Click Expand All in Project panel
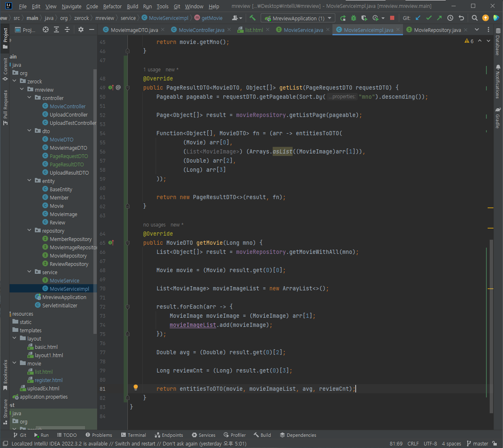Screen dimensions: 503x448 pyautogui.click(x=56, y=29)
